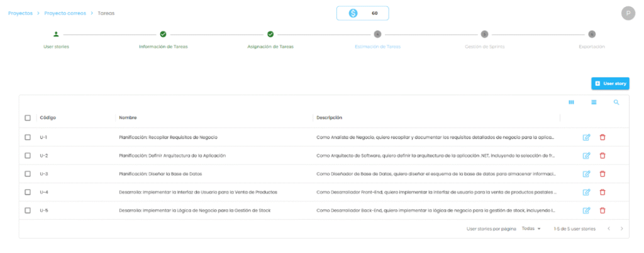Open edit for U-3 Diseñar la Base de Datos
Image resolution: width=644 pixels, height=253 pixels.
tap(586, 174)
